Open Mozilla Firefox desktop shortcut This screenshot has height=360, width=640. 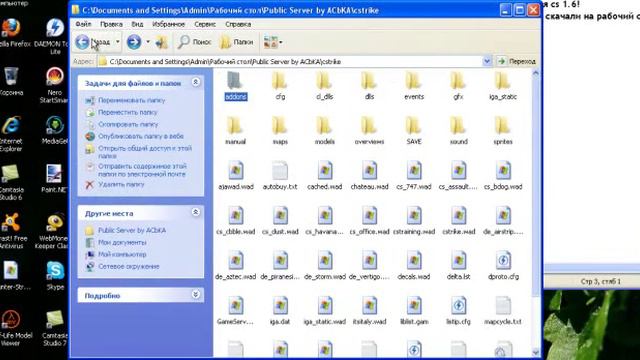(x=12, y=33)
